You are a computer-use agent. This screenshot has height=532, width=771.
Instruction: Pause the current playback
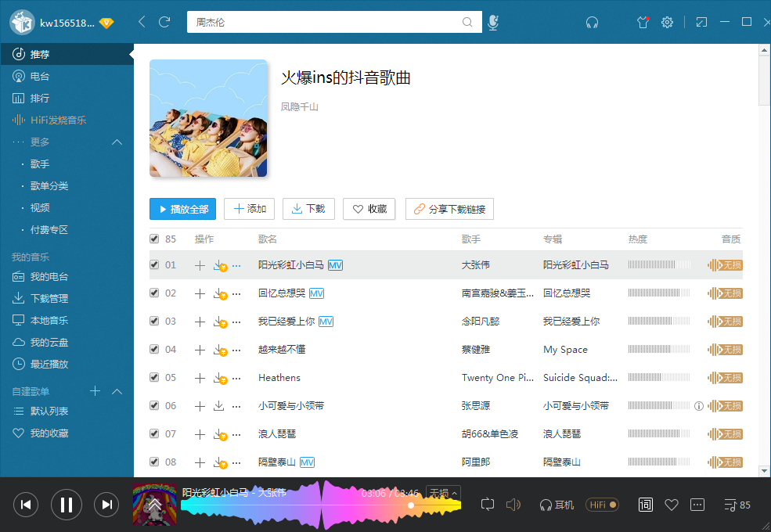pos(67,505)
